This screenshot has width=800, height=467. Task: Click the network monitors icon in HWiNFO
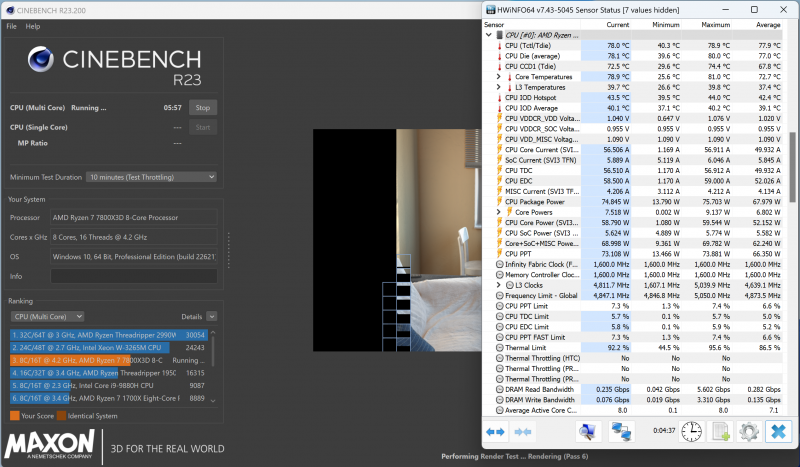click(622, 431)
